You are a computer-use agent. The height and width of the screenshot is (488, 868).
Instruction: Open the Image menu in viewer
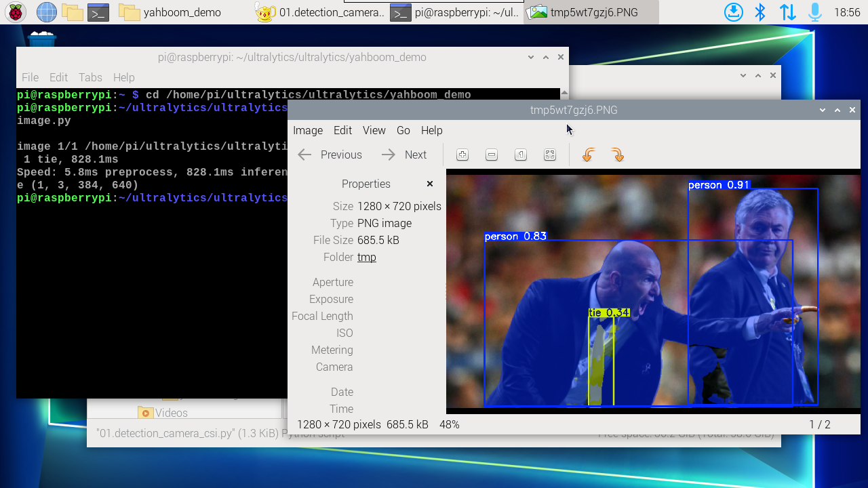(308, 130)
